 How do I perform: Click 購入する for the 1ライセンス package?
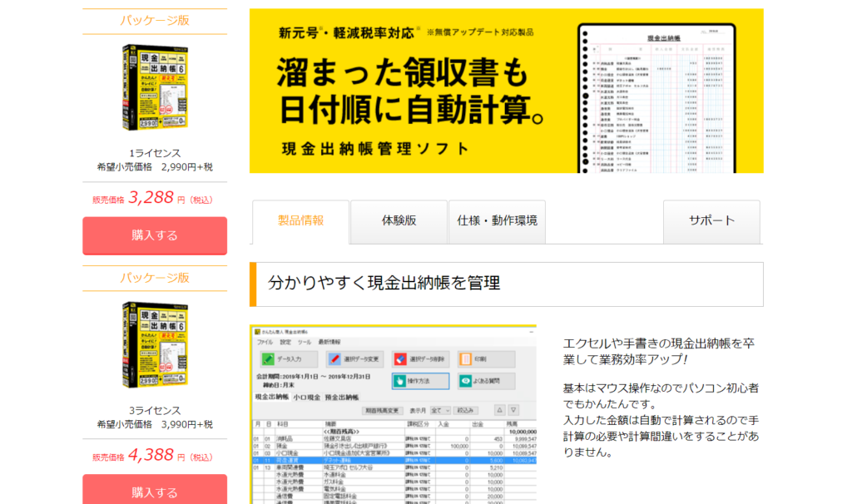click(x=155, y=235)
